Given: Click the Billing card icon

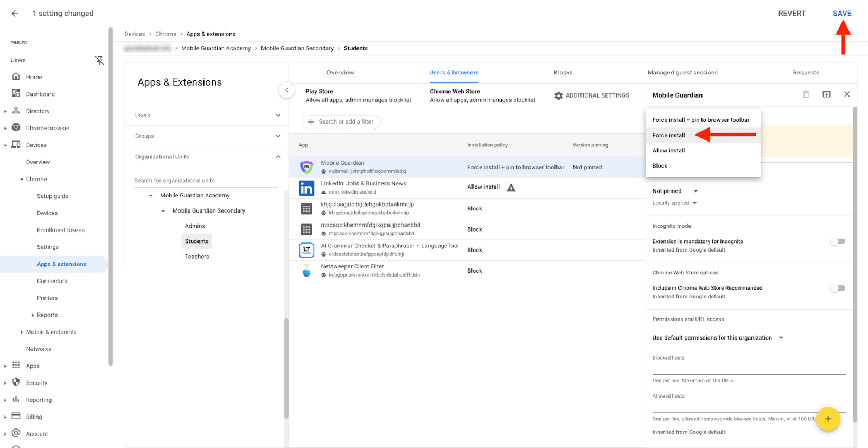Looking at the screenshot, I should 16,417.
